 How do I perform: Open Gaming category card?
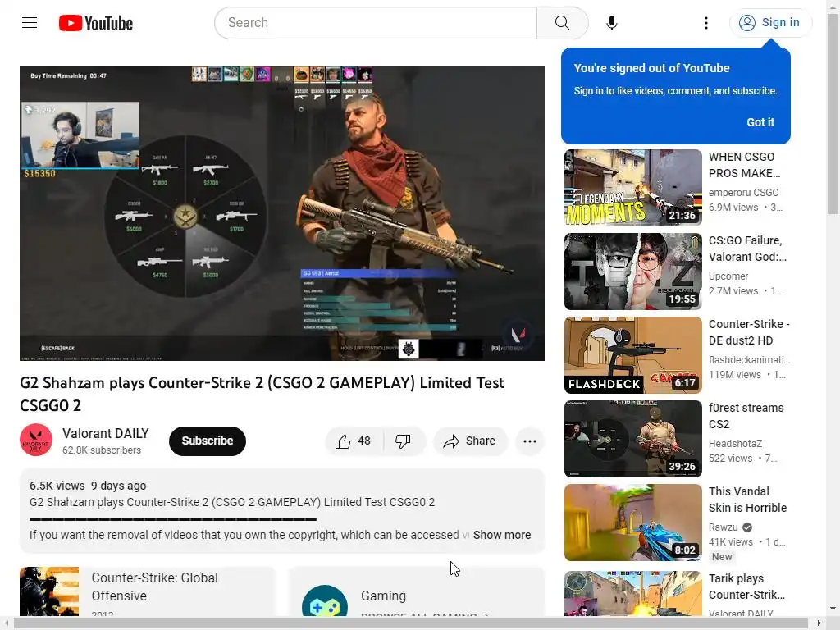[x=417, y=591]
